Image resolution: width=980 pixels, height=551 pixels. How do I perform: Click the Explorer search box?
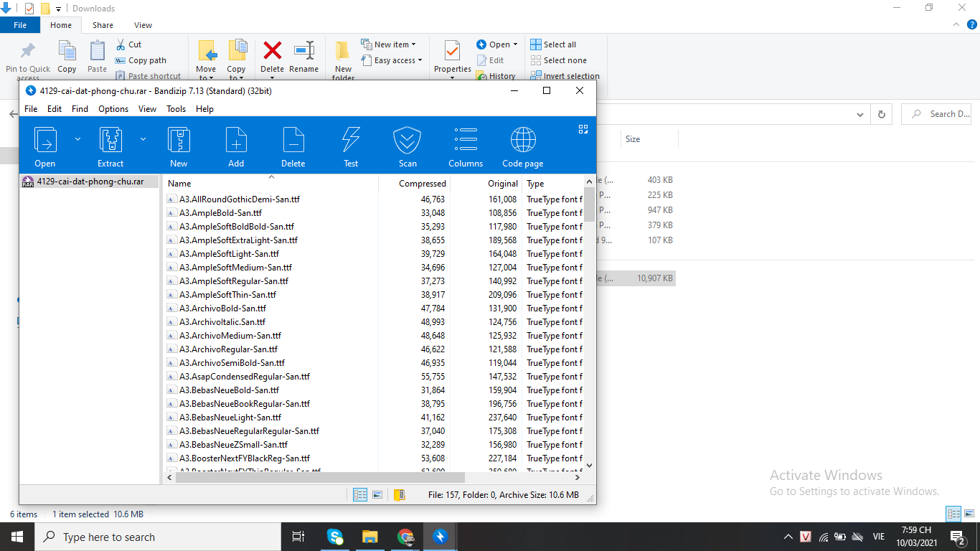(x=936, y=114)
